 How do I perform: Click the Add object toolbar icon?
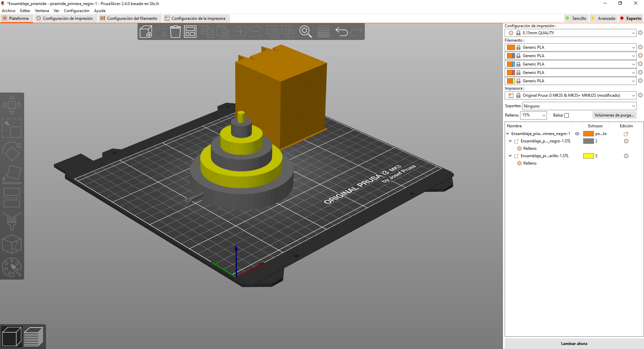click(x=146, y=32)
